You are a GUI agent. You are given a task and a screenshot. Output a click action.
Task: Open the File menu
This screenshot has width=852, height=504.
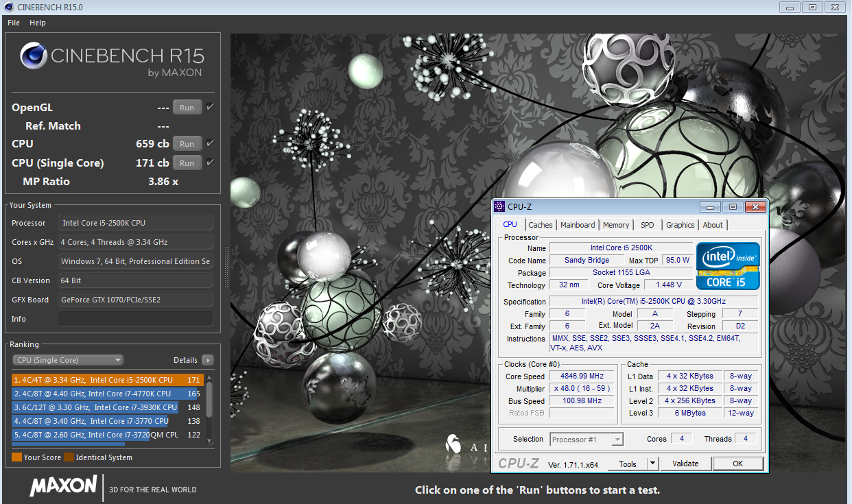[x=14, y=23]
